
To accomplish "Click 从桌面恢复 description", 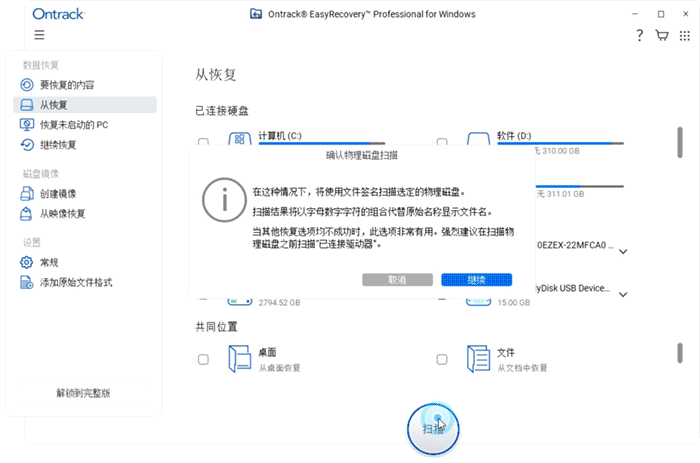I will tap(279, 368).
